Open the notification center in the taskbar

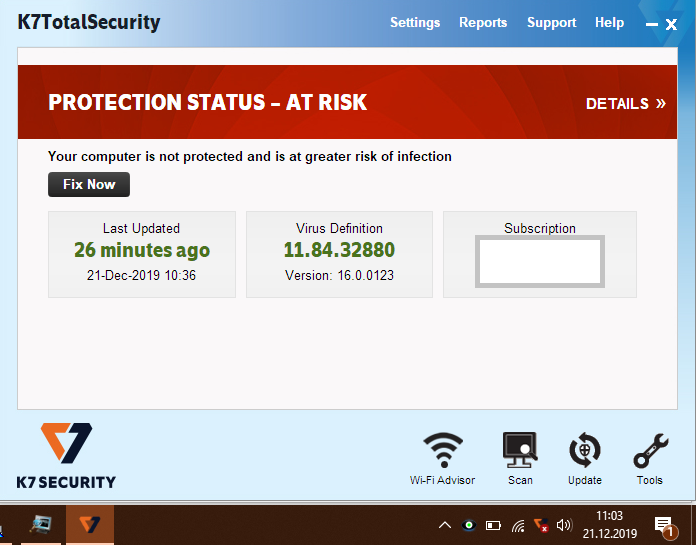[x=663, y=525]
